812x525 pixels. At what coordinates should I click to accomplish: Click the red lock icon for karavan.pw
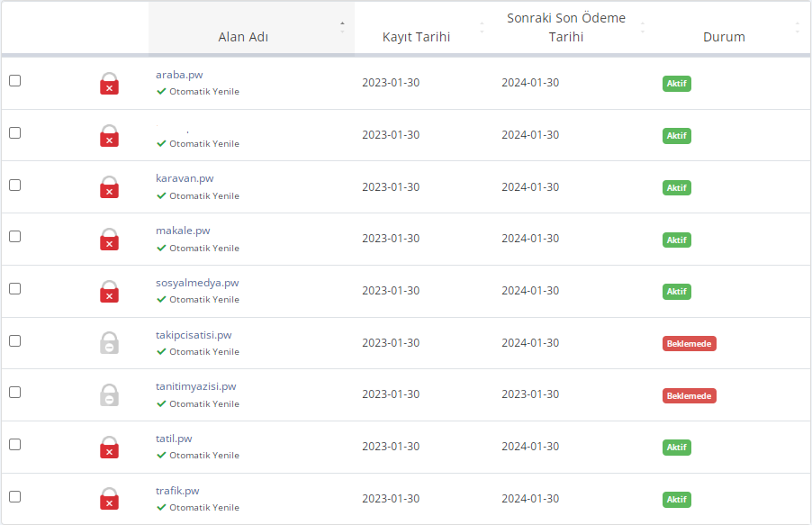click(109, 187)
